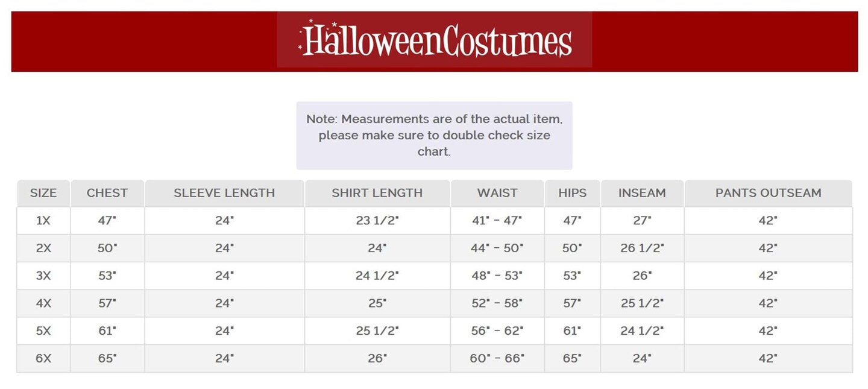Select the 5X size row label

tap(43, 330)
